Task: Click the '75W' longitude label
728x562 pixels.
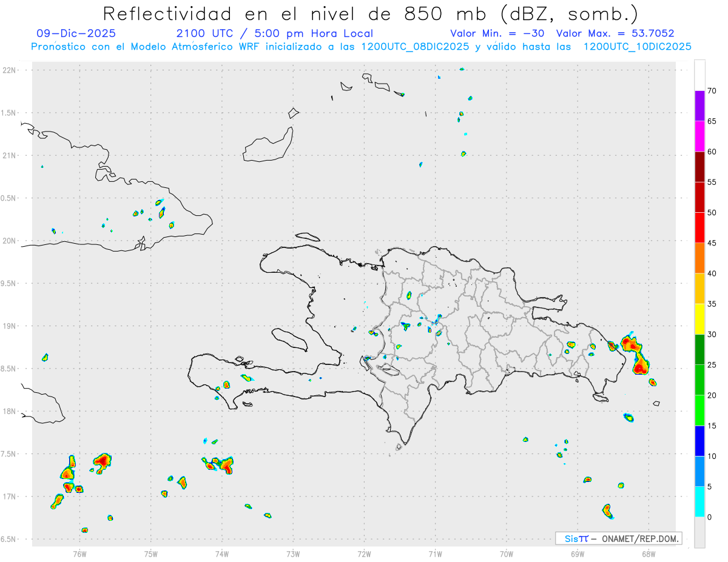Action: tap(150, 554)
